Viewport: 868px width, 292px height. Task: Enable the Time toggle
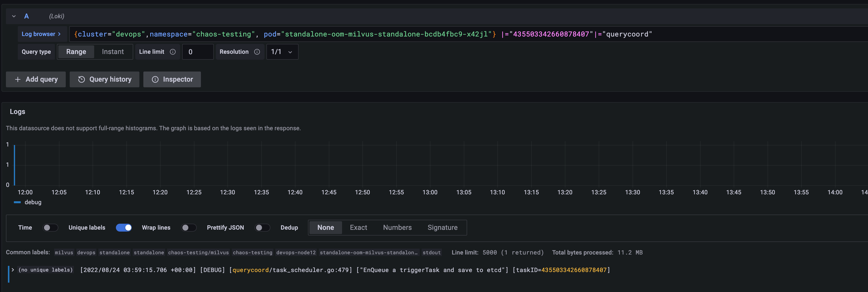(50, 228)
